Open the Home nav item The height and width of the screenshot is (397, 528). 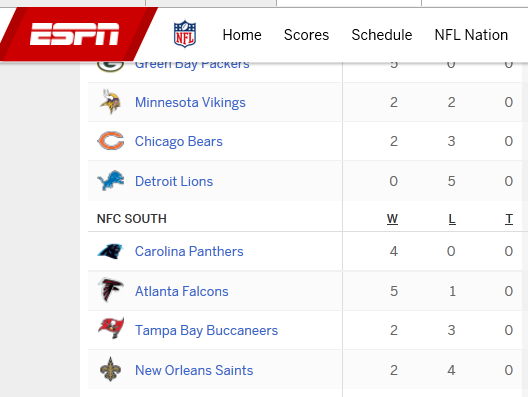tap(242, 35)
